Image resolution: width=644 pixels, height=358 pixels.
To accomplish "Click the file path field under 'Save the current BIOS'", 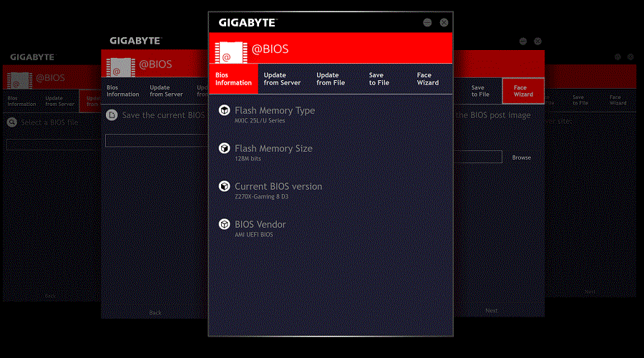I will coord(157,140).
